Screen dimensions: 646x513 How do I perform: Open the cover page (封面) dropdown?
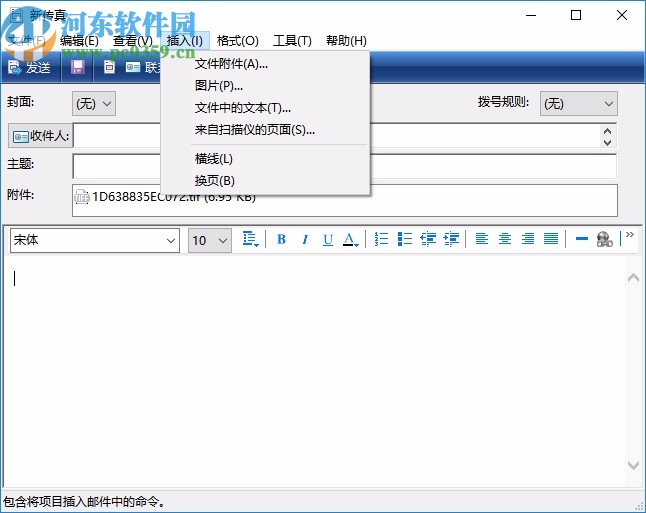pyautogui.click(x=94, y=103)
